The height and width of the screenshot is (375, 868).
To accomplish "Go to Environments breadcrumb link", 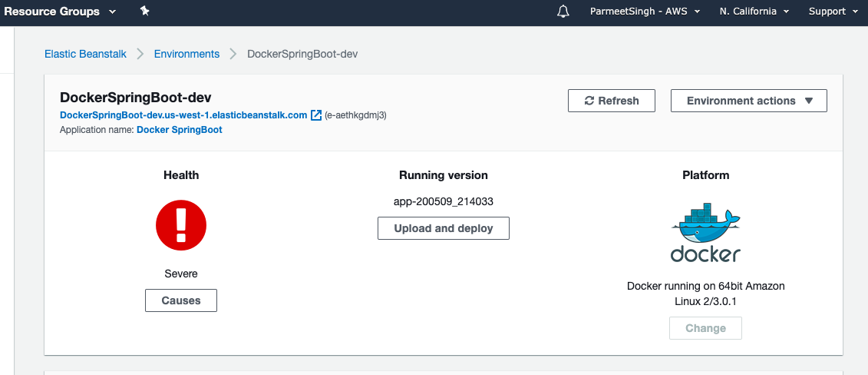I will [x=186, y=54].
